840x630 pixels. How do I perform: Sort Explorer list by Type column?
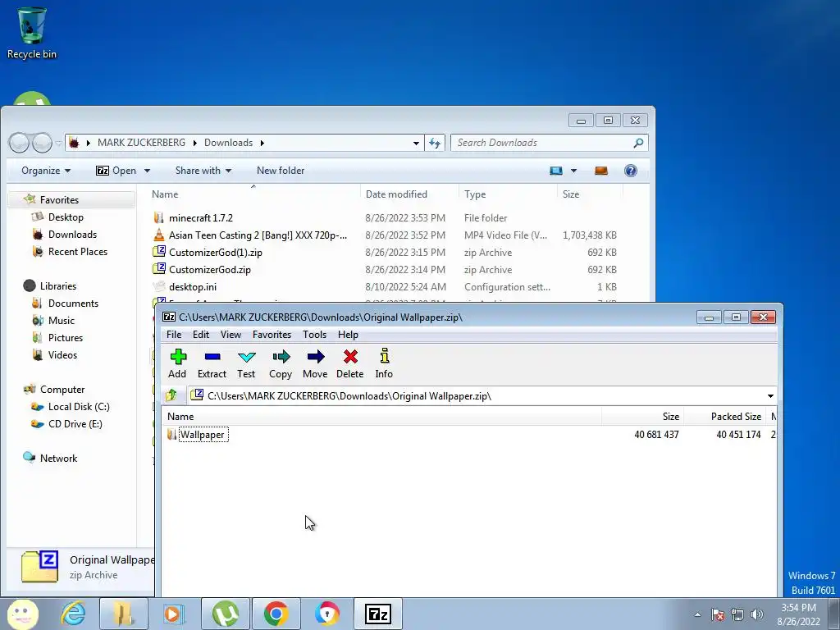coord(508,194)
